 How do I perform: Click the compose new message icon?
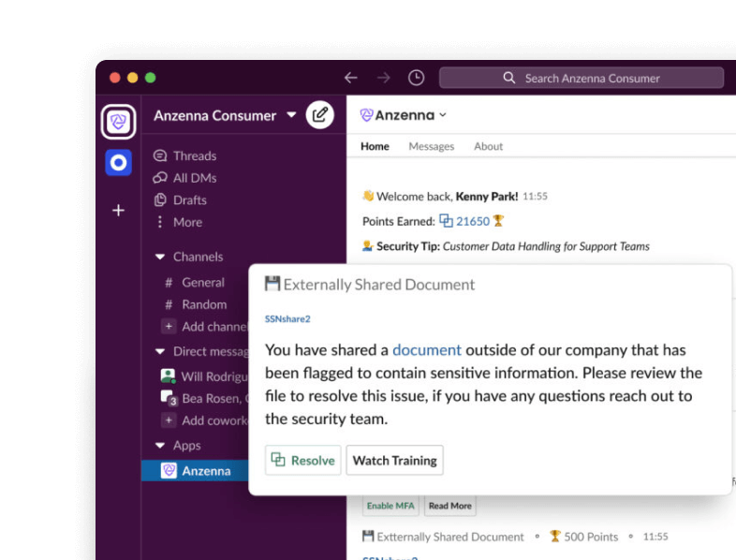pyautogui.click(x=320, y=115)
